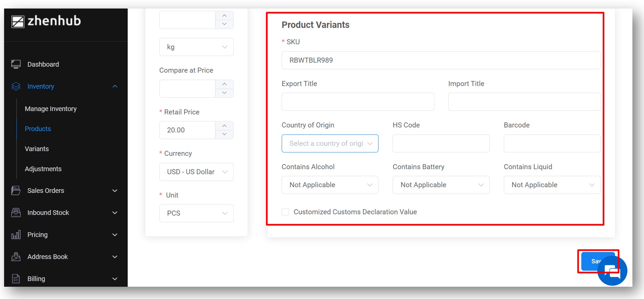Select Variants in the sidebar
Viewport: 644px width, 299px height.
point(37,149)
